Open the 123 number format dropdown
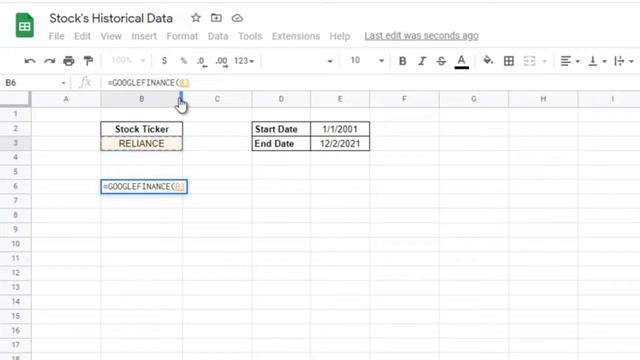Screen dimensions: 640x360 click(244, 61)
